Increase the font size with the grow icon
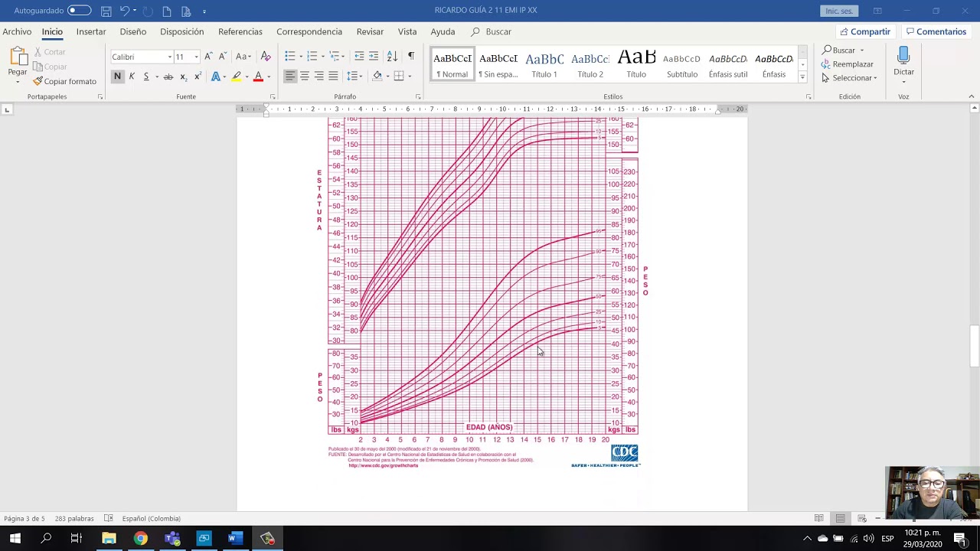Image resolution: width=980 pixels, height=551 pixels. (208, 57)
